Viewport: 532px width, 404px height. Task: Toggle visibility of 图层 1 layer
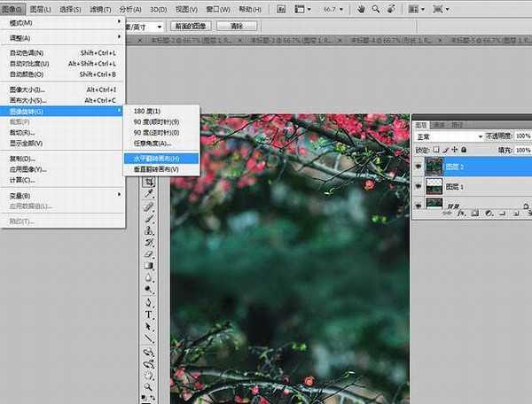coord(419,187)
